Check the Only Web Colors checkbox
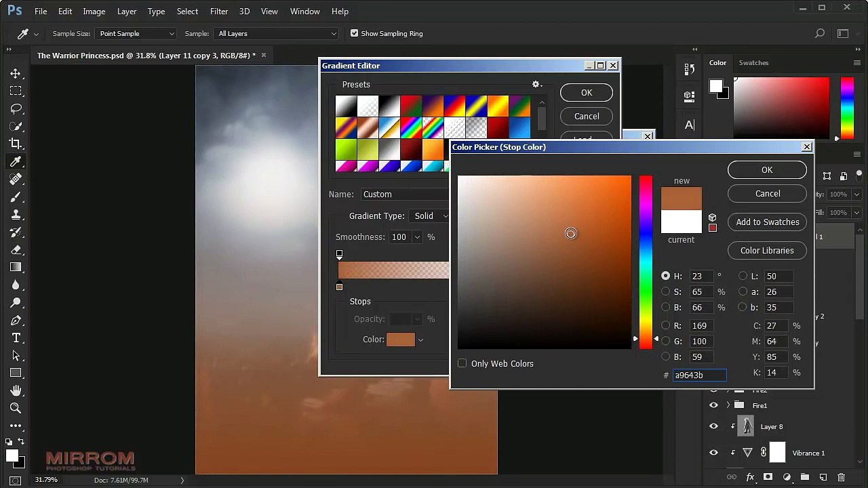868x488 pixels. (462, 363)
